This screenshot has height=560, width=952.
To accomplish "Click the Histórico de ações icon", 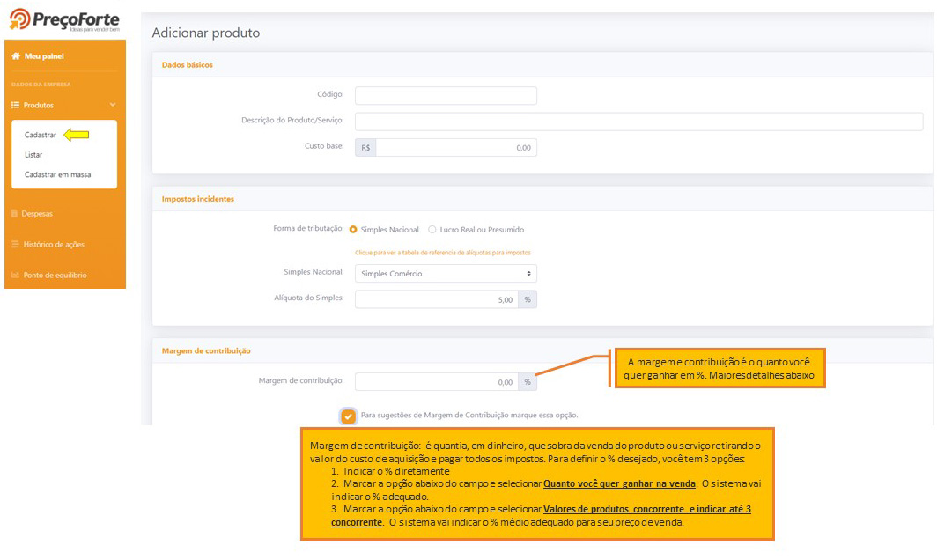I will point(16,245).
